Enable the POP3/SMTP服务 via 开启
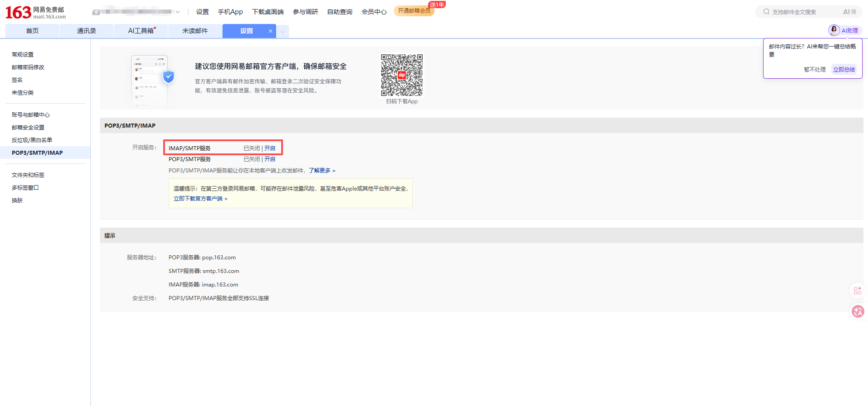 (x=270, y=159)
